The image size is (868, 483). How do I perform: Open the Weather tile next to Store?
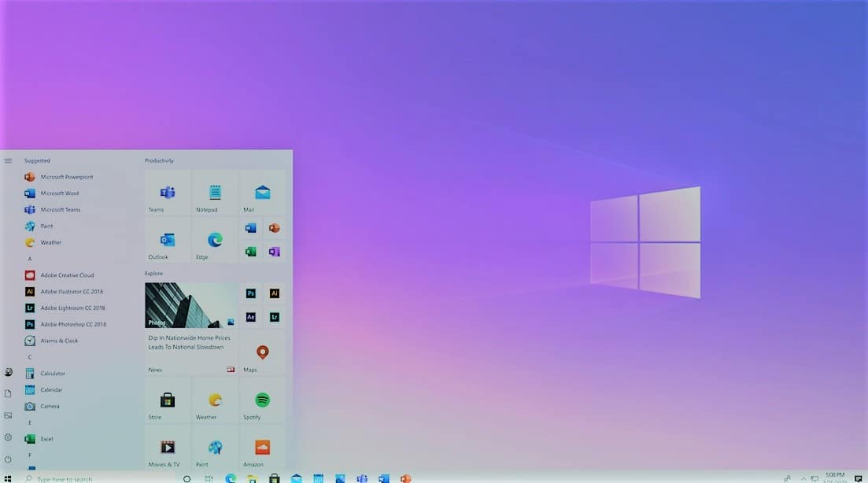click(215, 400)
